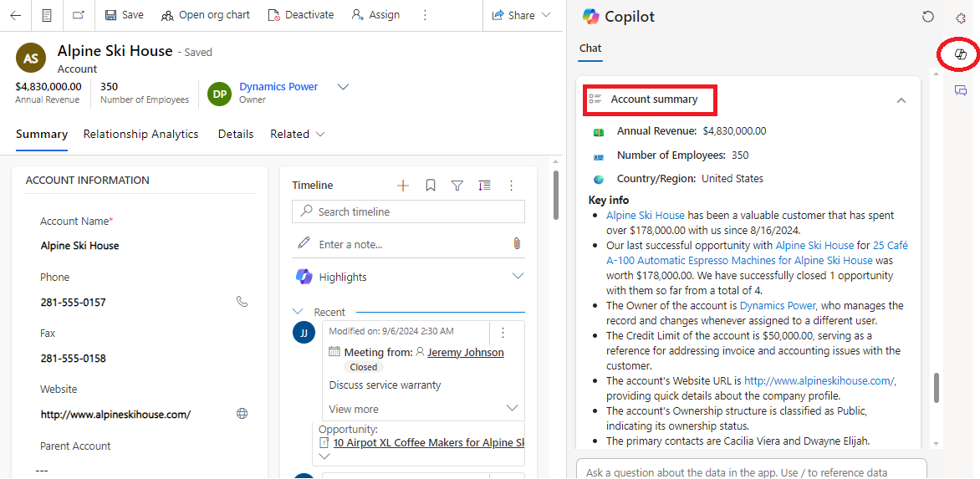Open the plugin icon in the side rail

pos(962,18)
